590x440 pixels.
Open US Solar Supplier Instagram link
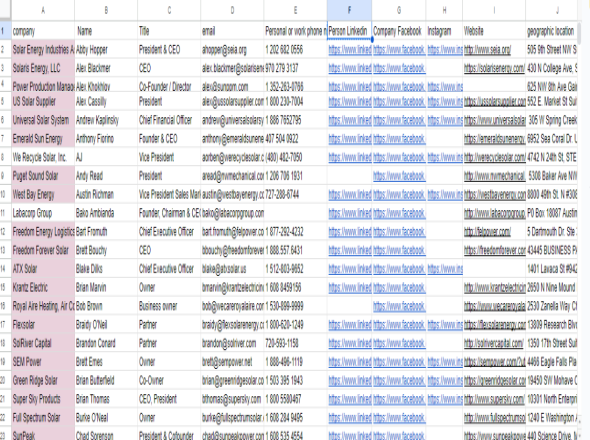445,102
